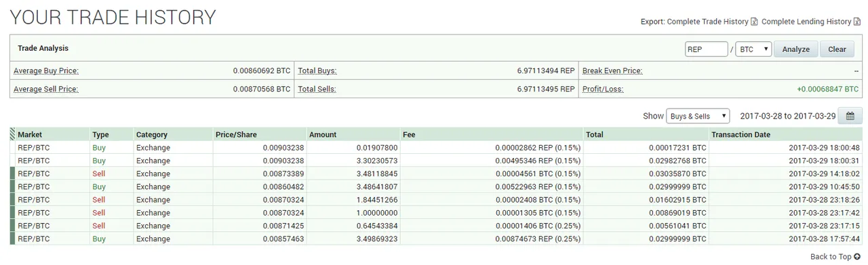Open the Buys & Sells filter dropdown
The height and width of the screenshot is (265, 868).
tap(698, 116)
